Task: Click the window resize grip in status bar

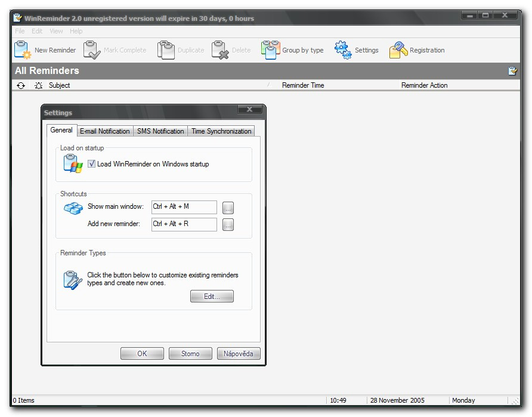Action: coord(515,401)
